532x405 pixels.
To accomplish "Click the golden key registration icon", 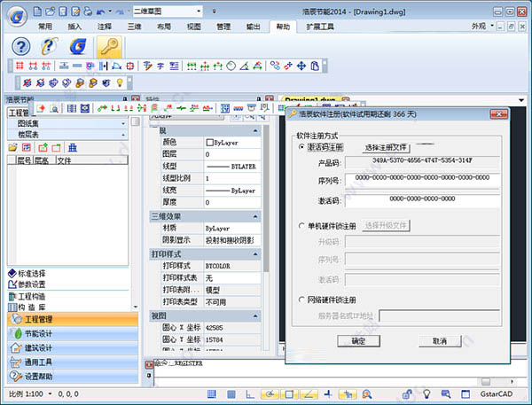I will [109, 46].
